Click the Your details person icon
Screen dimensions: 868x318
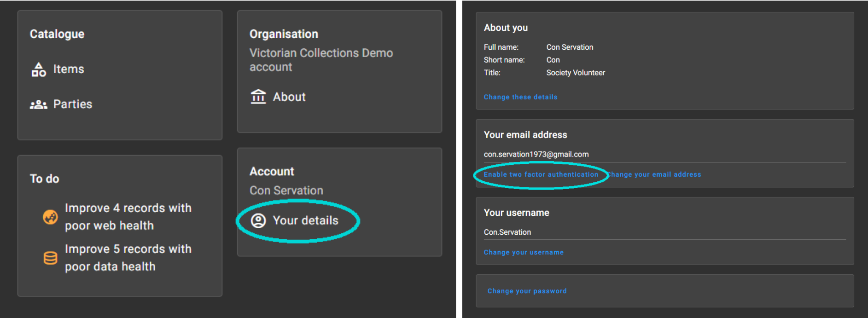pos(258,221)
